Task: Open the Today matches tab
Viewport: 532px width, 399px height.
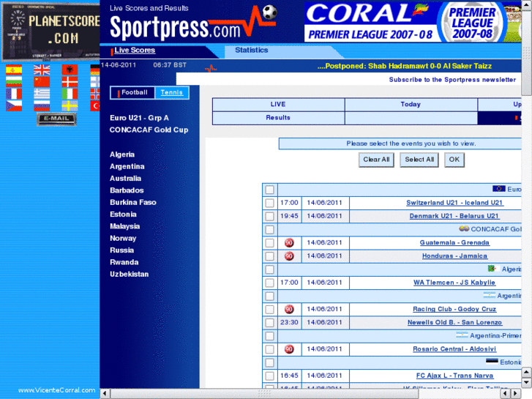Action: [x=411, y=105]
